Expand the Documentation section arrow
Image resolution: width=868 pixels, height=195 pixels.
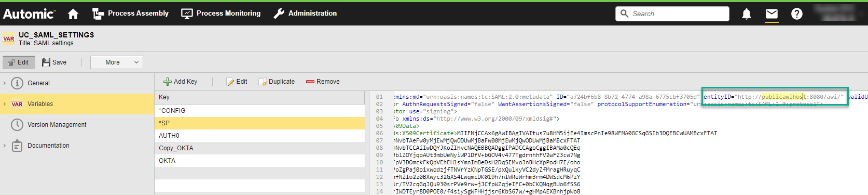pos(5,146)
